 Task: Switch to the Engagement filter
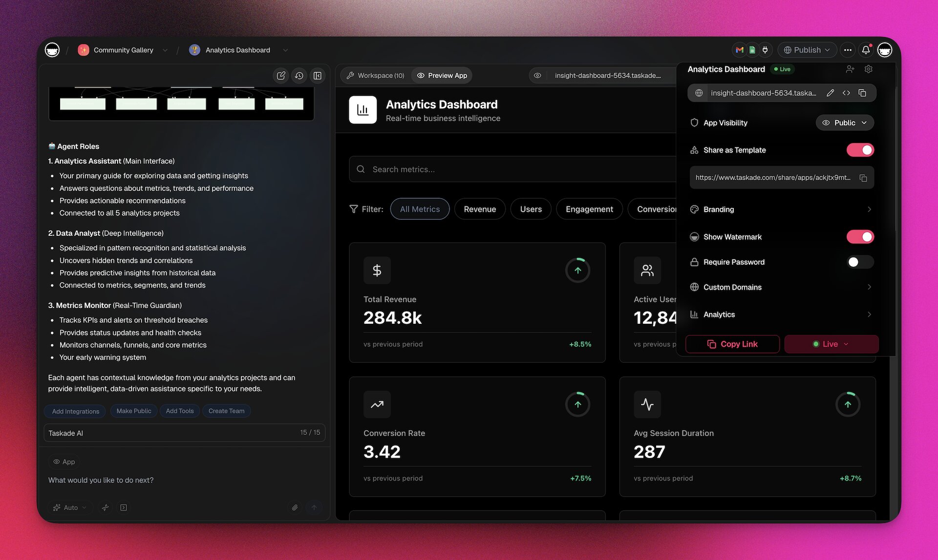tap(589, 209)
